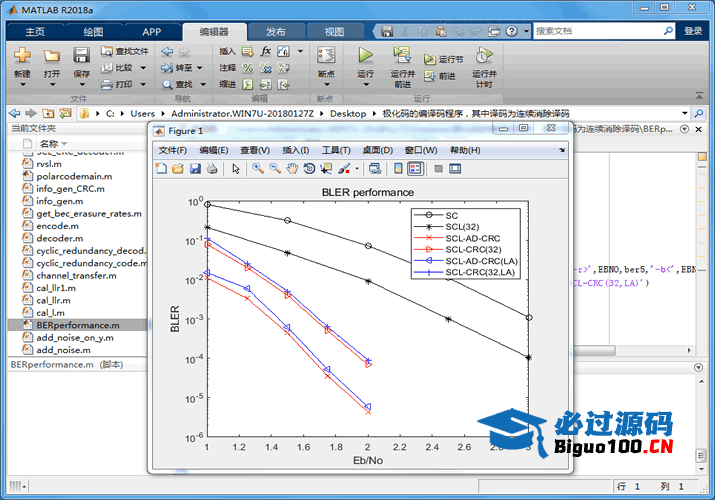Click the percent comment icon

coord(248,68)
